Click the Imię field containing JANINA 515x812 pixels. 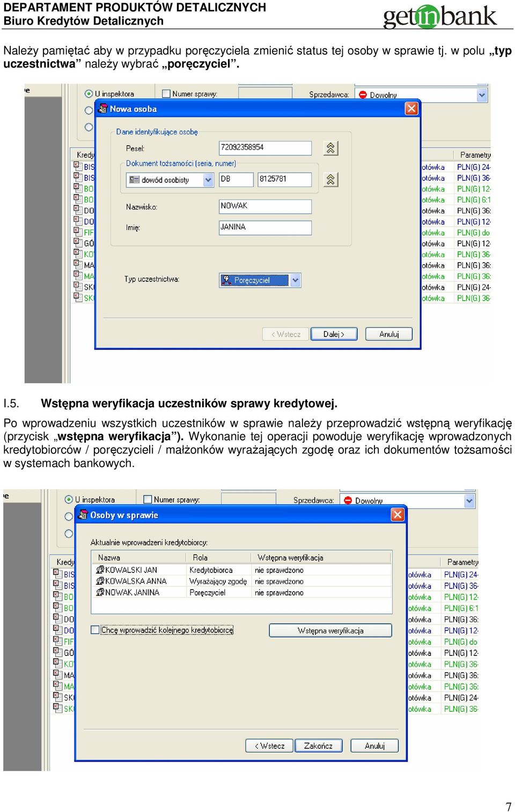pyautogui.click(x=265, y=227)
